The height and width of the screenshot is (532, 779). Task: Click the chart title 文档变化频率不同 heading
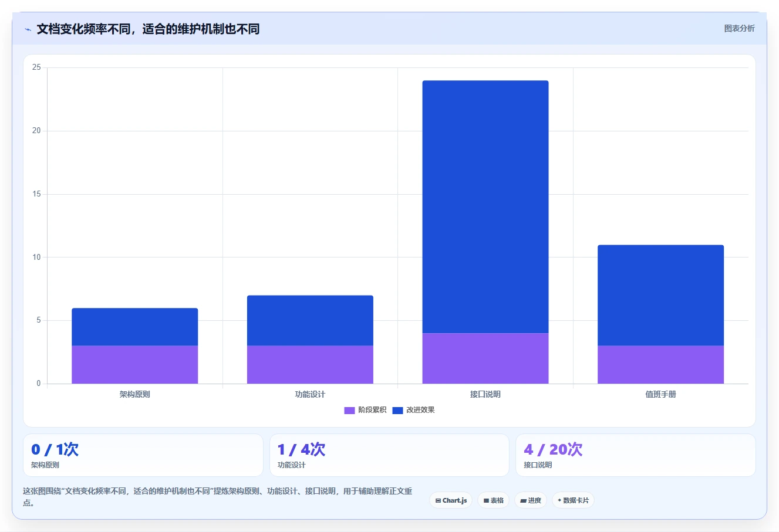[x=148, y=29]
